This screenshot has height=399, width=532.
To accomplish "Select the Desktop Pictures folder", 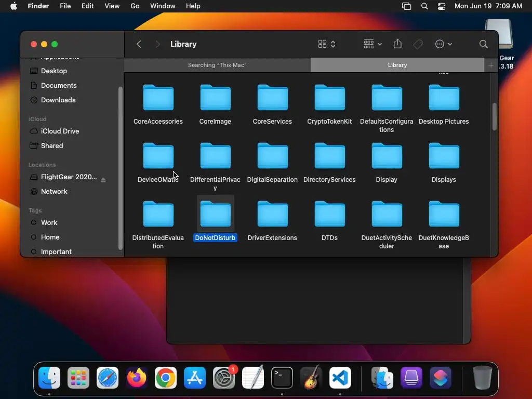I will [444, 98].
